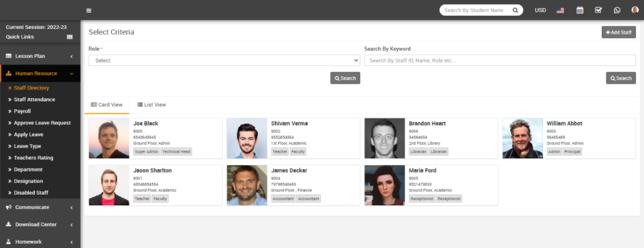
Task: Open Shivam Verma's profile photo
Action: (247, 139)
